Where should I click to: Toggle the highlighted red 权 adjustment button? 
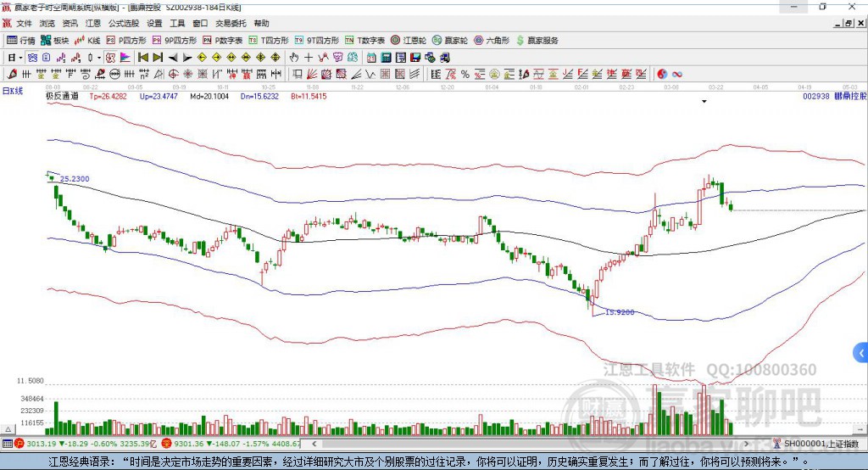(x=111, y=57)
